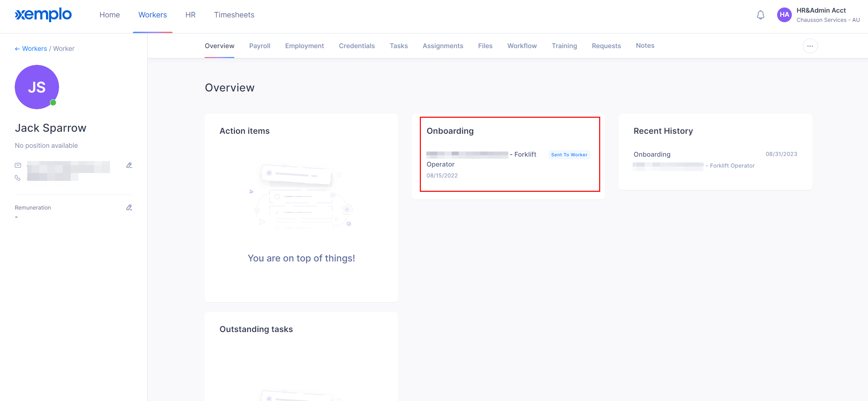Switch to the Assignments tab
This screenshot has width=868, height=401.
point(443,46)
